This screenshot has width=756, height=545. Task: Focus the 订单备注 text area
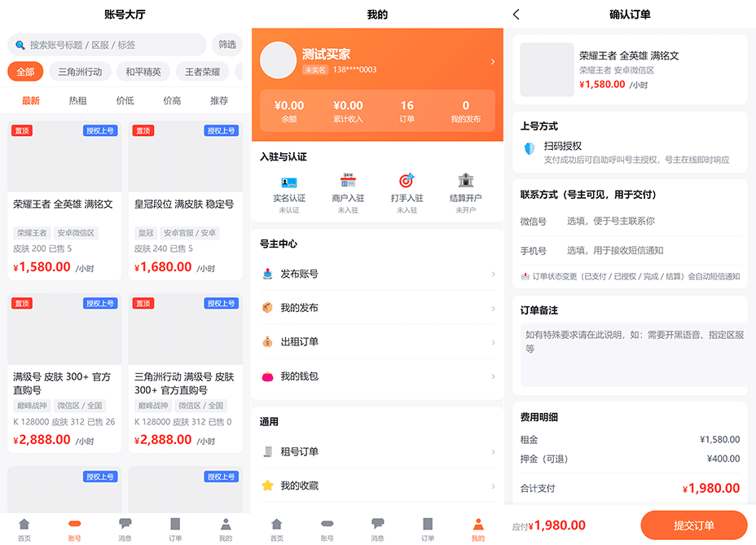click(634, 355)
